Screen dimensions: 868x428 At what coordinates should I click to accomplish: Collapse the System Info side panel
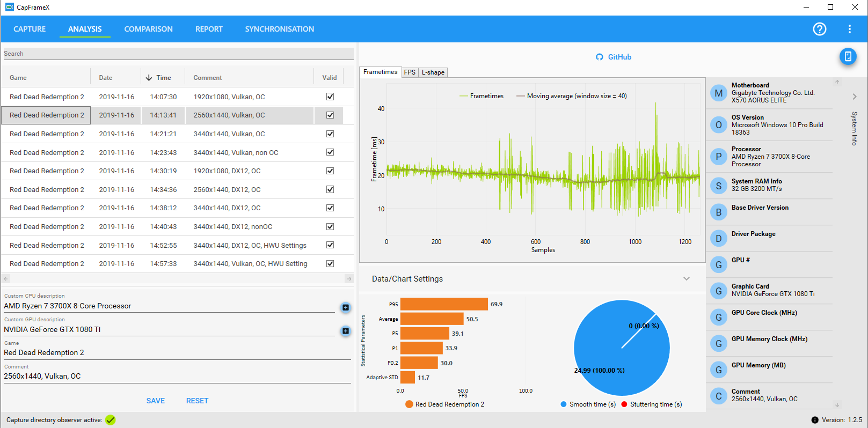pos(855,97)
